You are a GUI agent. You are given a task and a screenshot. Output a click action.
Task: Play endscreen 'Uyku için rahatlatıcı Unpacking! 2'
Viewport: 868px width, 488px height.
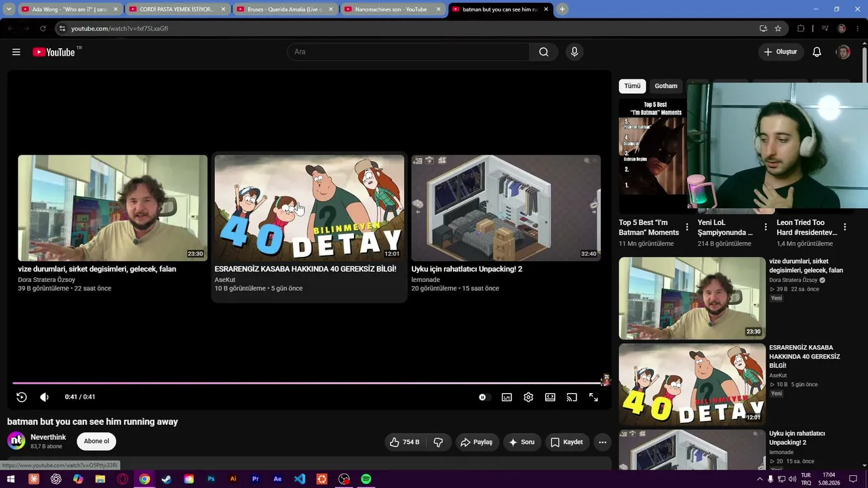pos(506,208)
